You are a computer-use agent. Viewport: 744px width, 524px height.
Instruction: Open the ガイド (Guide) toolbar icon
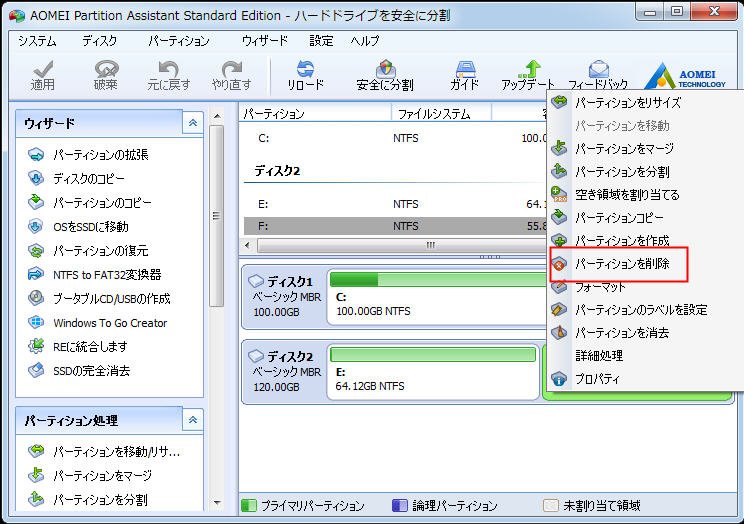pyautogui.click(x=464, y=75)
